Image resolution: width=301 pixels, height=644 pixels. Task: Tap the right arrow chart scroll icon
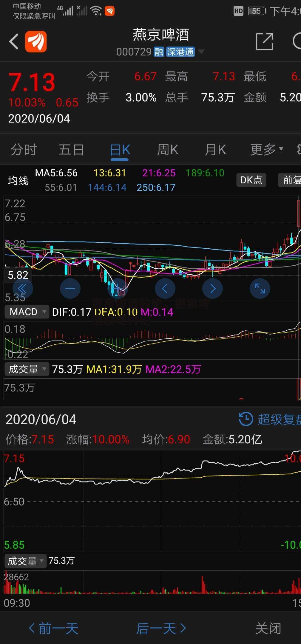212,288
